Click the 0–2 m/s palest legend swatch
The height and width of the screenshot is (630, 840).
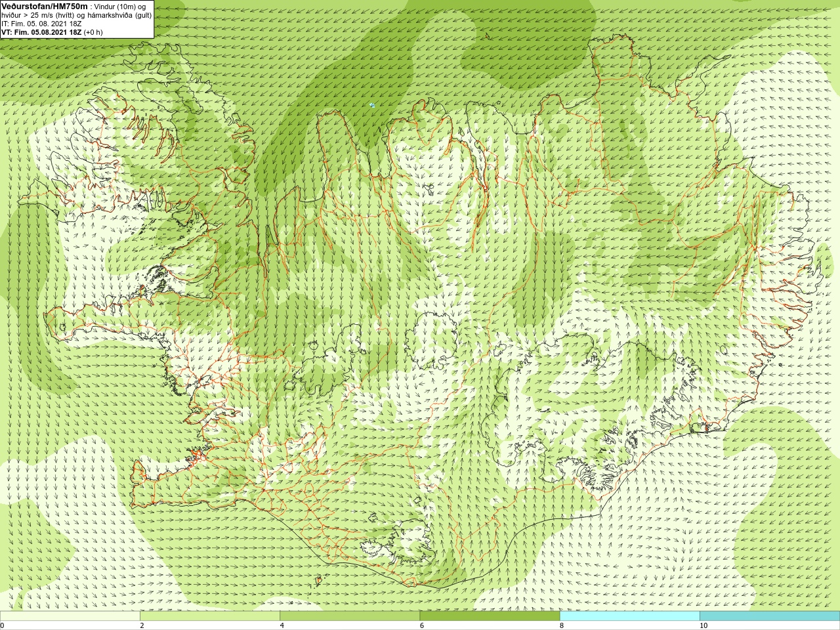point(70,616)
